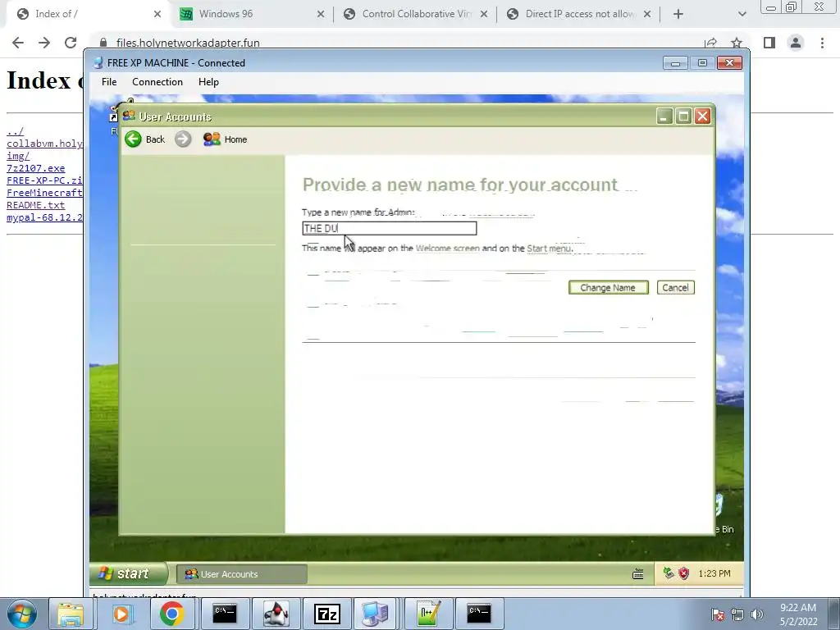The height and width of the screenshot is (630, 840).
Task: Open the img/ directory link
Action: coord(18,156)
